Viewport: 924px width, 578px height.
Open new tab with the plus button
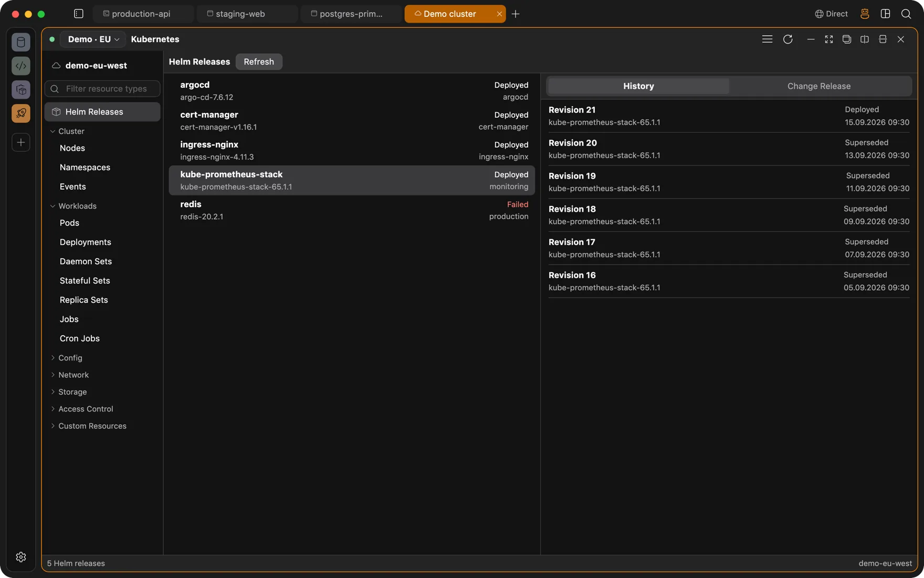coord(516,14)
